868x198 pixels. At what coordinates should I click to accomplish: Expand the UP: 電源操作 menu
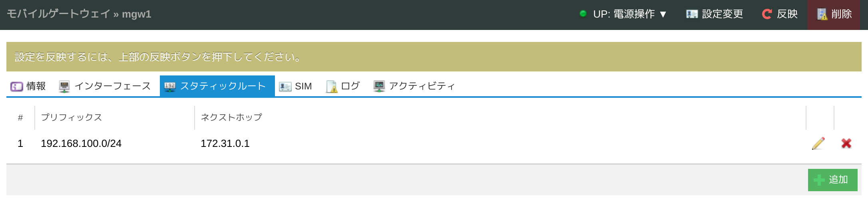(623, 14)
